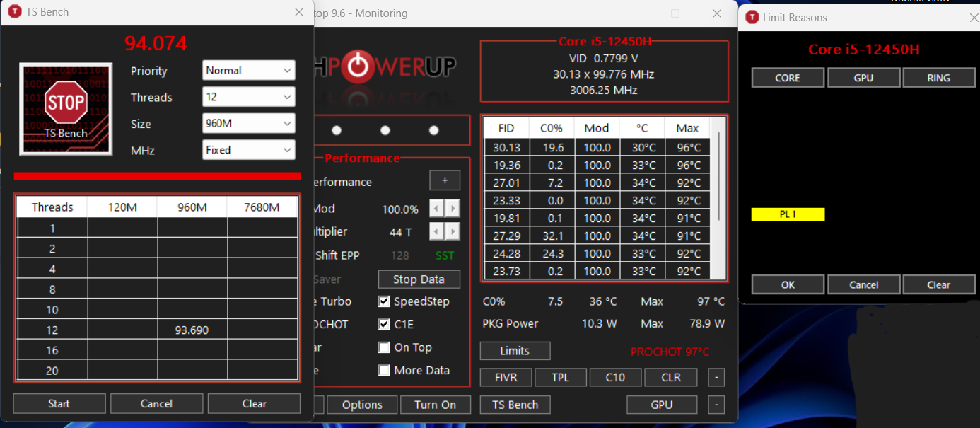This screenshot has width=980, height=428.
Task: Click the GPU button in Limit Reasons
Action: click(863, 78)
